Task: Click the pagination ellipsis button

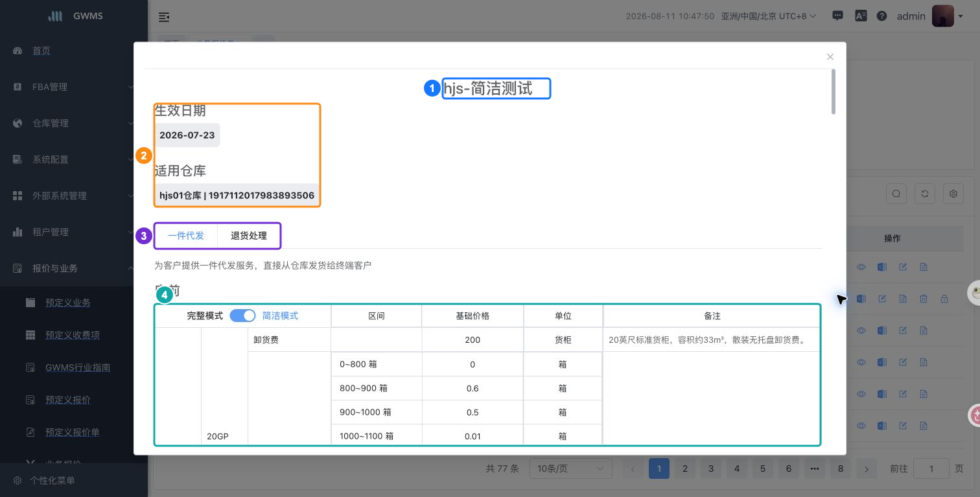Action: click(x=815, y=468)
